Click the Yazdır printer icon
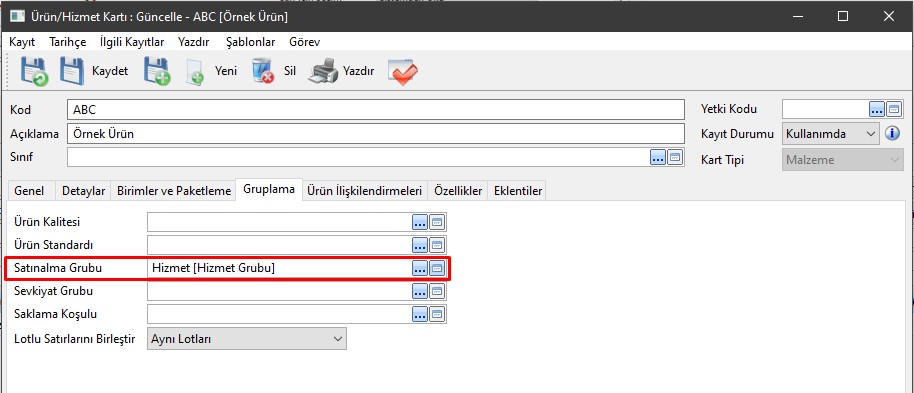The image size is (914, 393). point(322,71)
